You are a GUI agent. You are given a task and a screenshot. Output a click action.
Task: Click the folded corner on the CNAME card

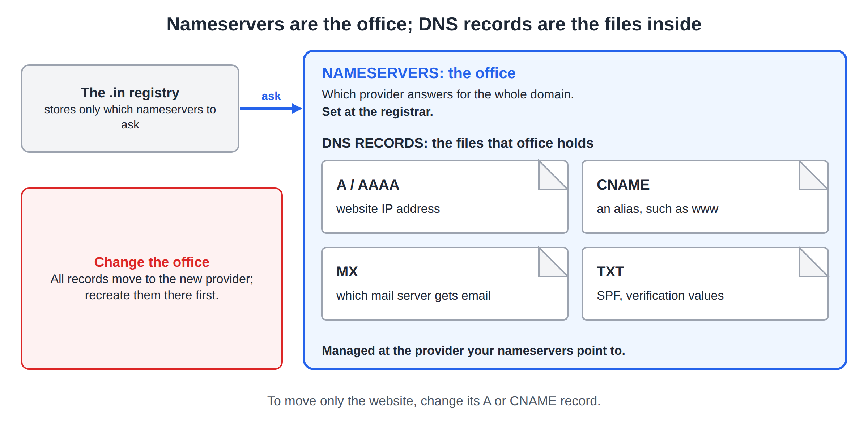[813, 175]
